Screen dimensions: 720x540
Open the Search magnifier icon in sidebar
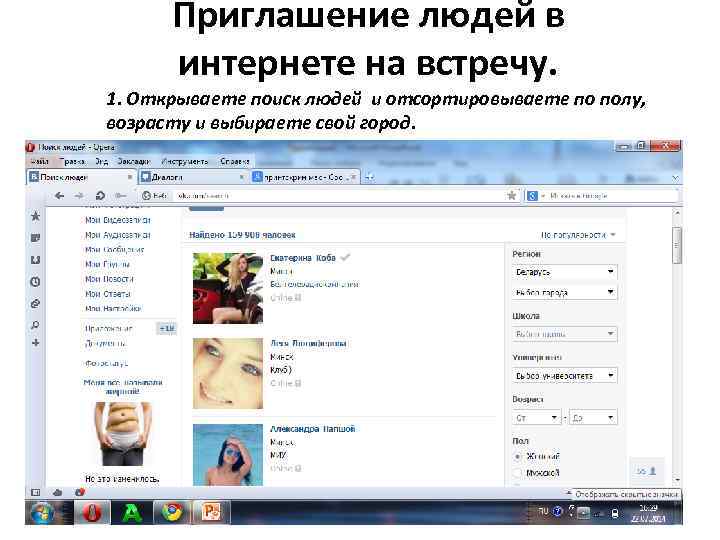(x=35, y=325)
